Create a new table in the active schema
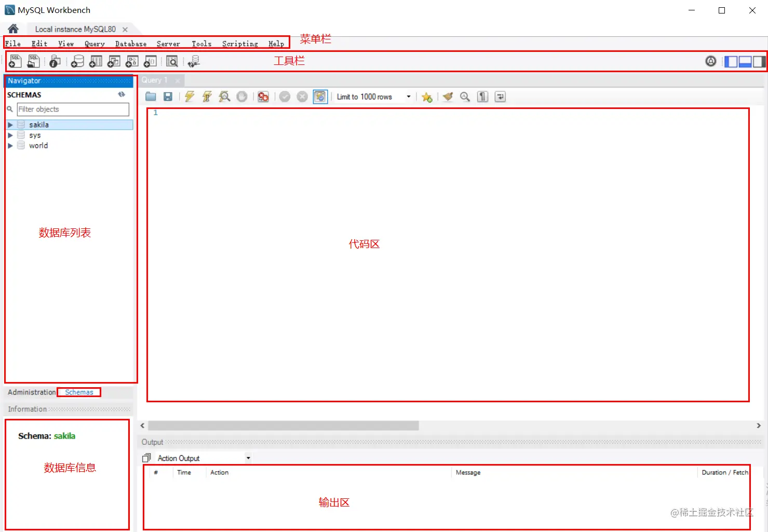 pyautogui.click(x=95, y=61)
